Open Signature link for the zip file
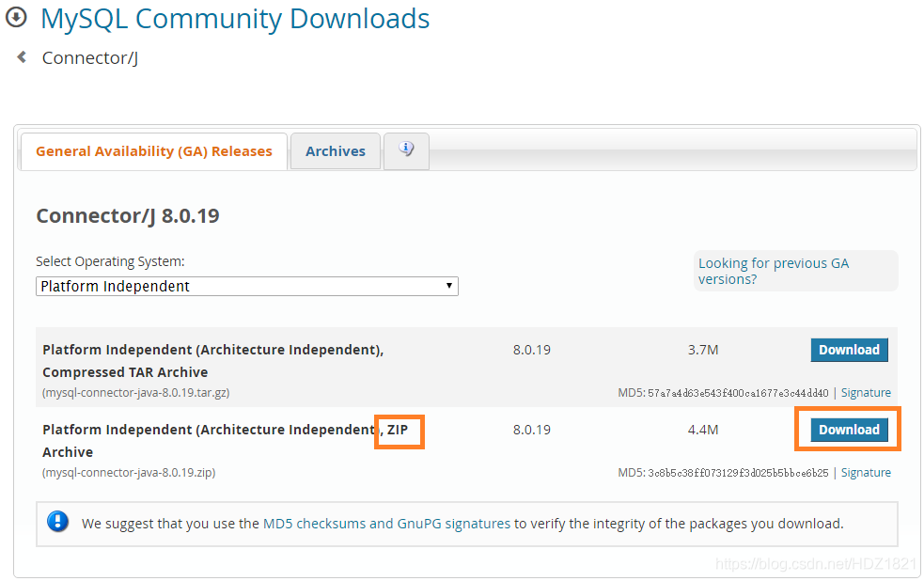 pos(866,473)
